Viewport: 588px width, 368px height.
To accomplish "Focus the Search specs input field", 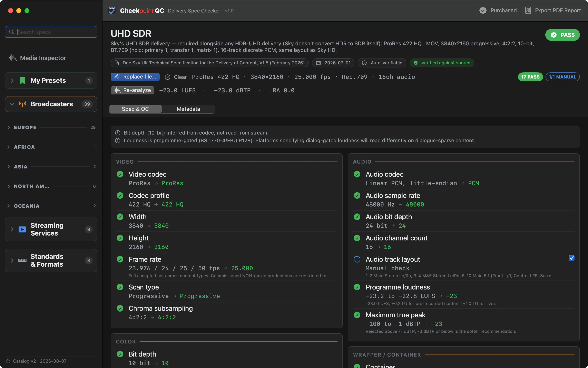I will click(x=51, y=32).
